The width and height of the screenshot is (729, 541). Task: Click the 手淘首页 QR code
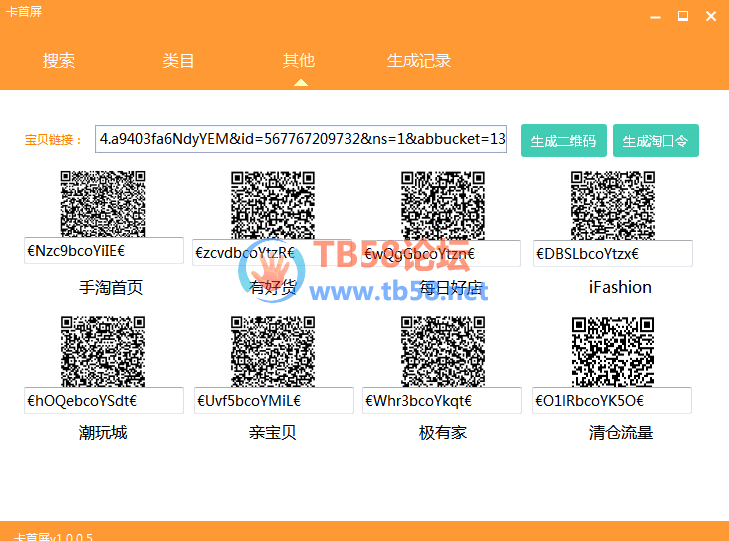pyautogui.click(x=103, y=204)
